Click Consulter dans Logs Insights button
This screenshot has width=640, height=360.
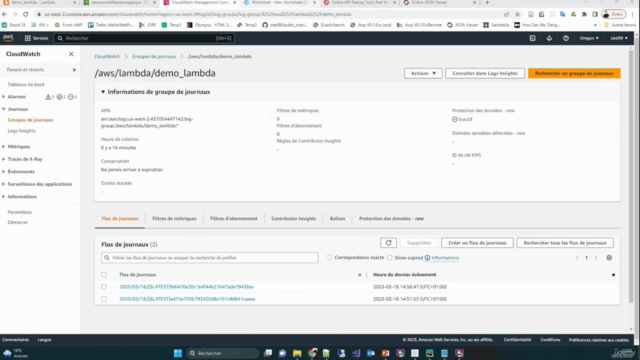pos(485,73)
